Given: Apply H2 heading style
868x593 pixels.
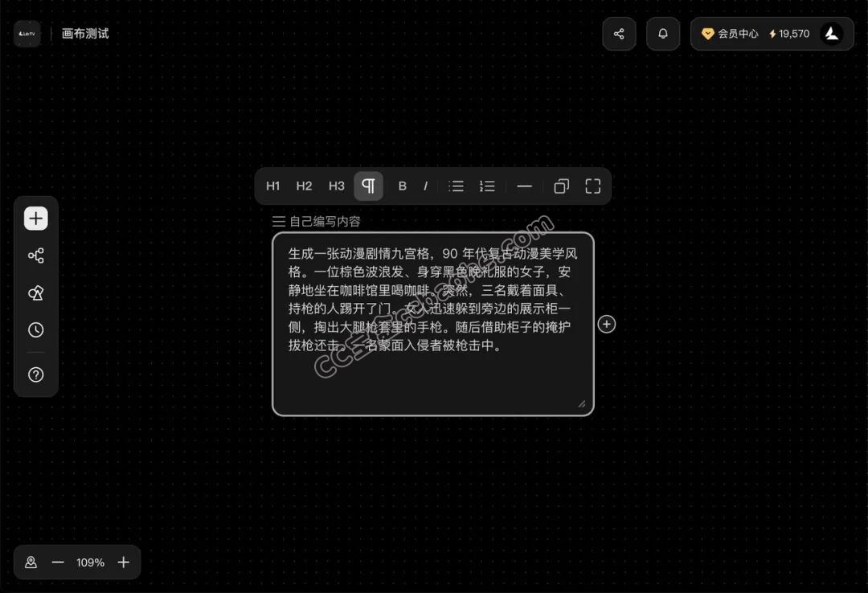Looking at the screenshot, I should (x=304, y=186).
